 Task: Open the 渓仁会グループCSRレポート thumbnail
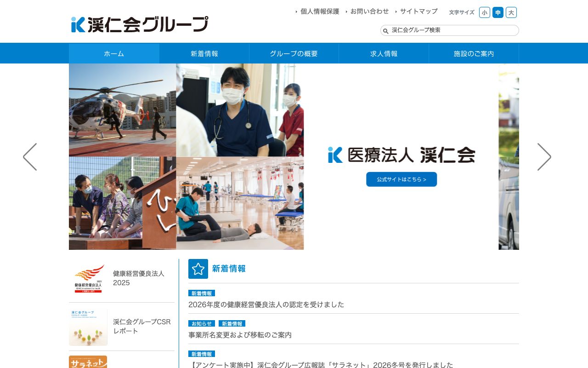click(88, 327)
